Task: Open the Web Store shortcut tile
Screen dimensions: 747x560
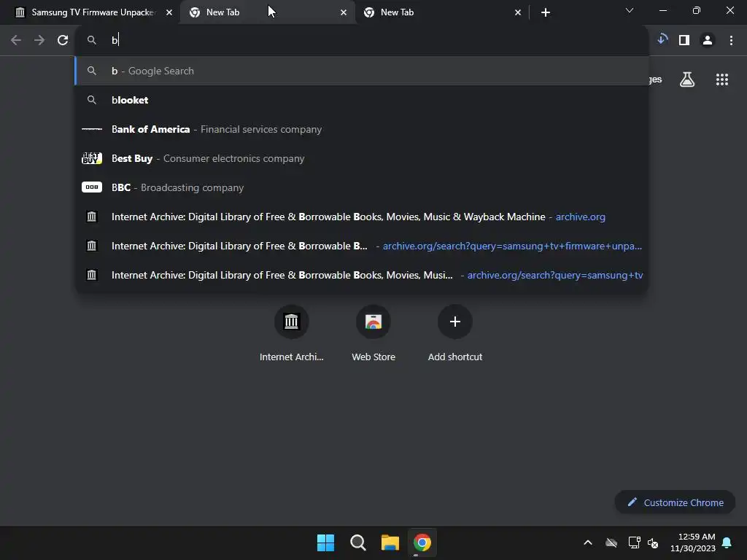Action: coord(373,332)
